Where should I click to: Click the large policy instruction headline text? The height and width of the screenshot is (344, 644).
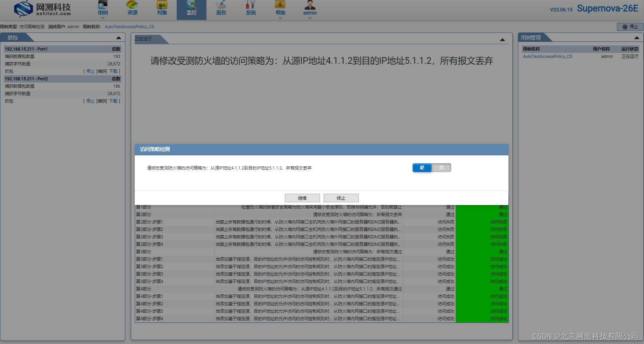tap(322, 61)
